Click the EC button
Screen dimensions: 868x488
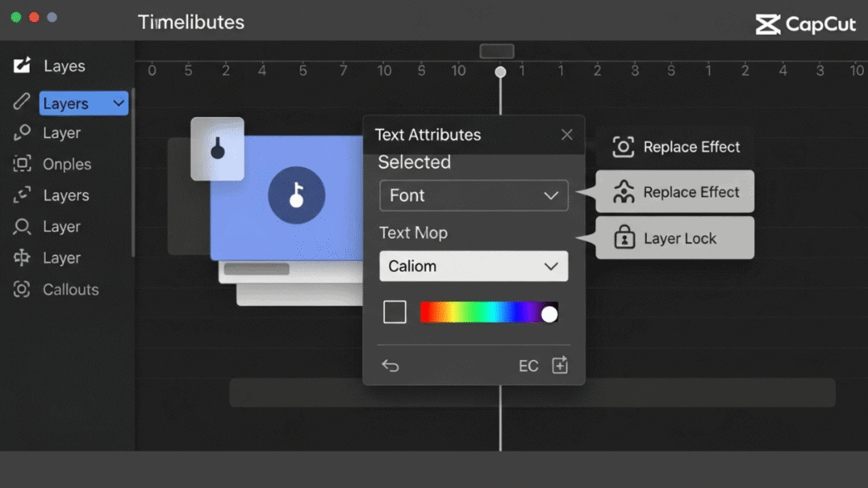click(528, 366)
